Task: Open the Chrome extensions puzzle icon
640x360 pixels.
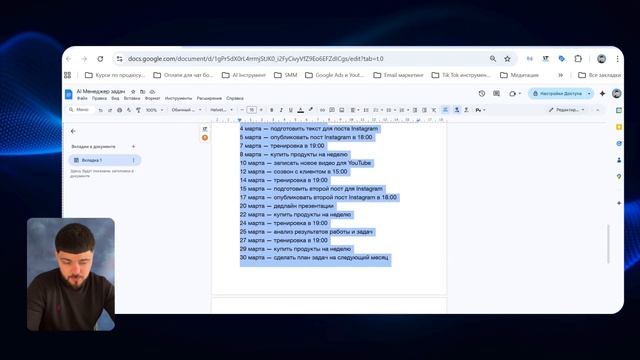Action: [x=578, y=59]
